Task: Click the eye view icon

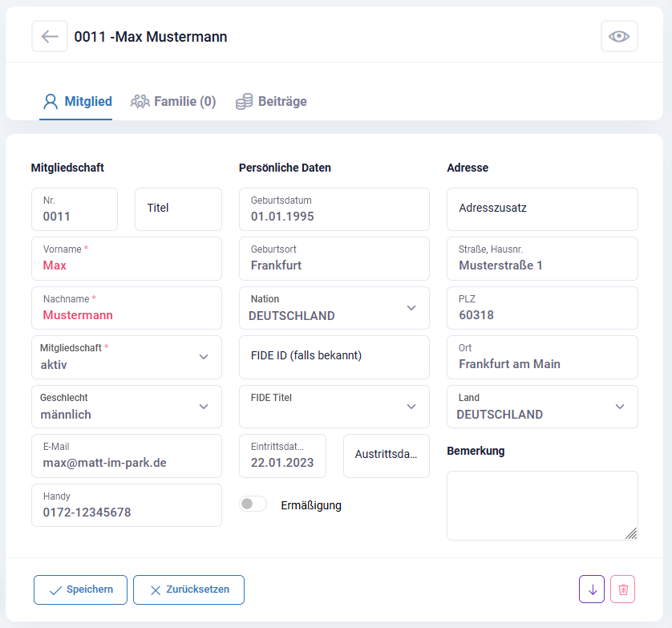Action: click(619, 37)
